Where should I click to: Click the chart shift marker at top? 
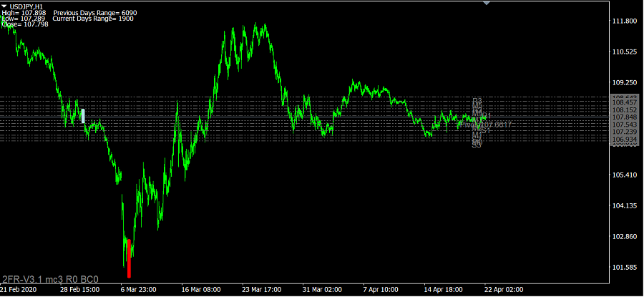[487, 3]
